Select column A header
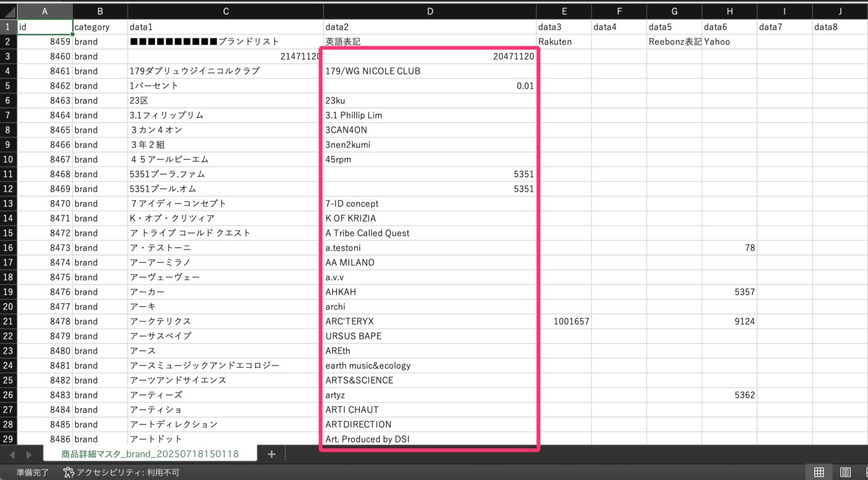This screenshot has height=480, width=868. tap(45, 11)
